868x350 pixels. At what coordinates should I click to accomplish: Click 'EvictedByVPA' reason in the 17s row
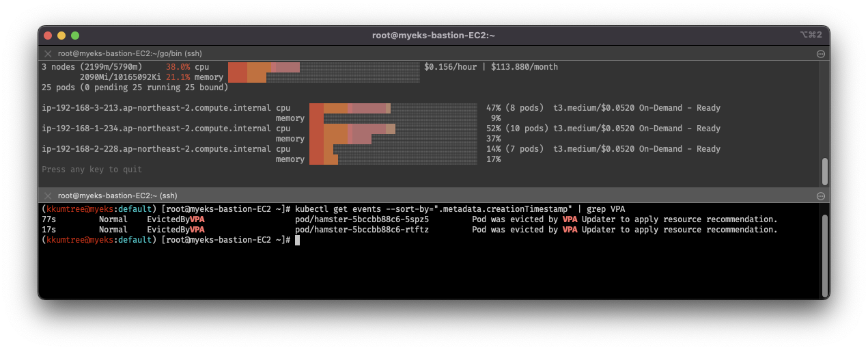coord(176,230)
